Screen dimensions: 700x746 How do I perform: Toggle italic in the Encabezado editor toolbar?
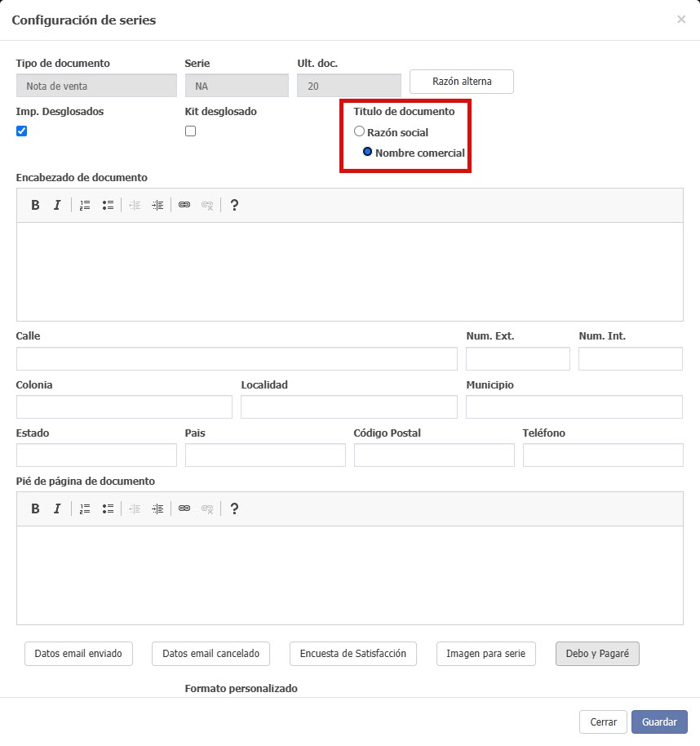(x=57, y=206)
